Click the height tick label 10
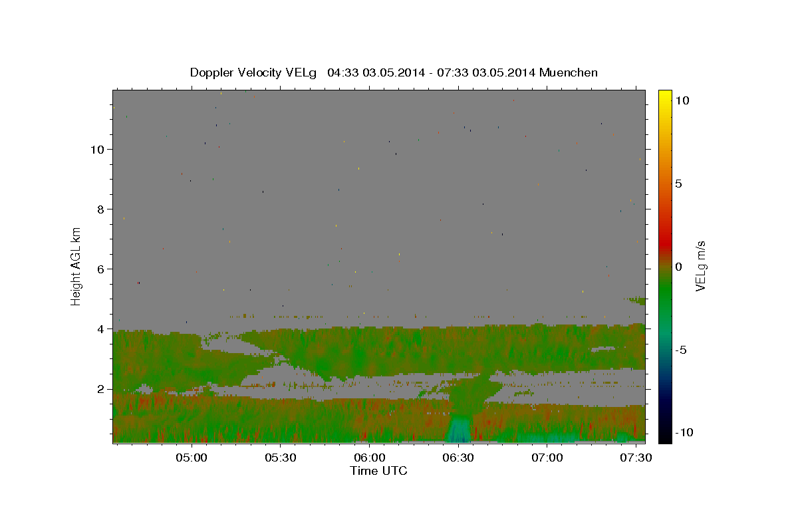The width and height of the screenshot is (798, 532). 98,149
